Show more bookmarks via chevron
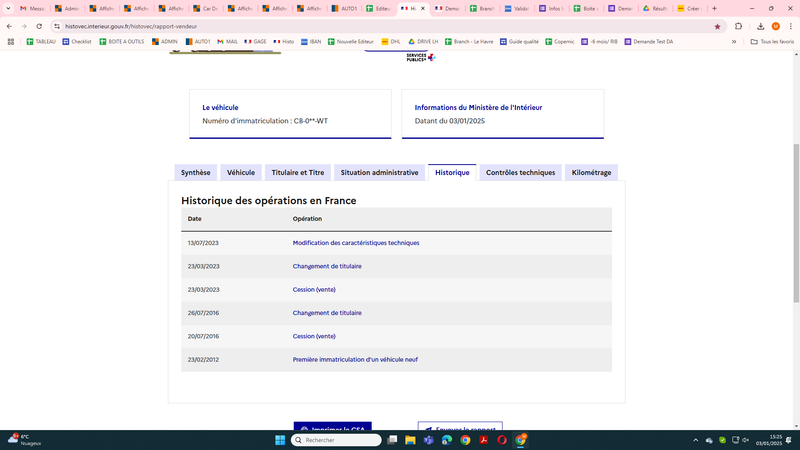The image size is (800, 450). [734, 42]
